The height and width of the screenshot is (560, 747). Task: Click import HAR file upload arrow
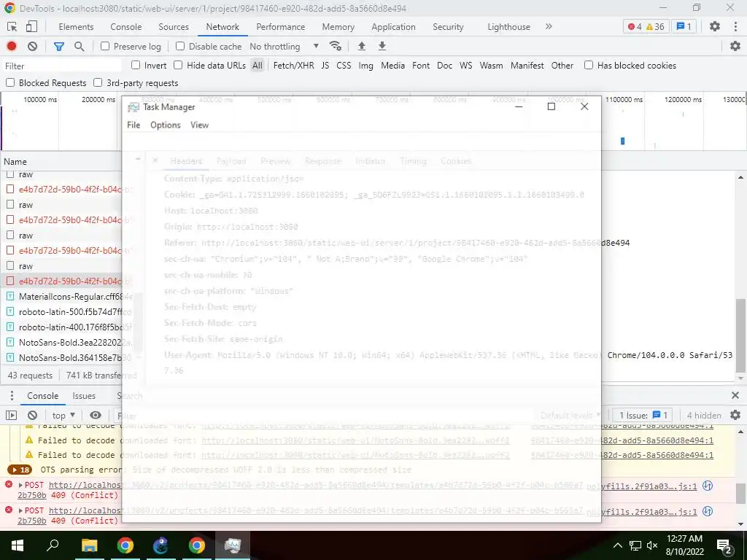[362, 46]
